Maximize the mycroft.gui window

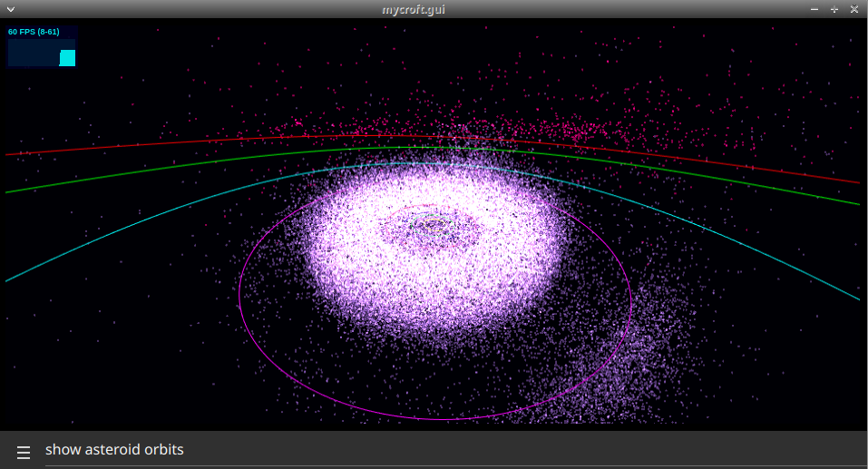coord(834,9)
